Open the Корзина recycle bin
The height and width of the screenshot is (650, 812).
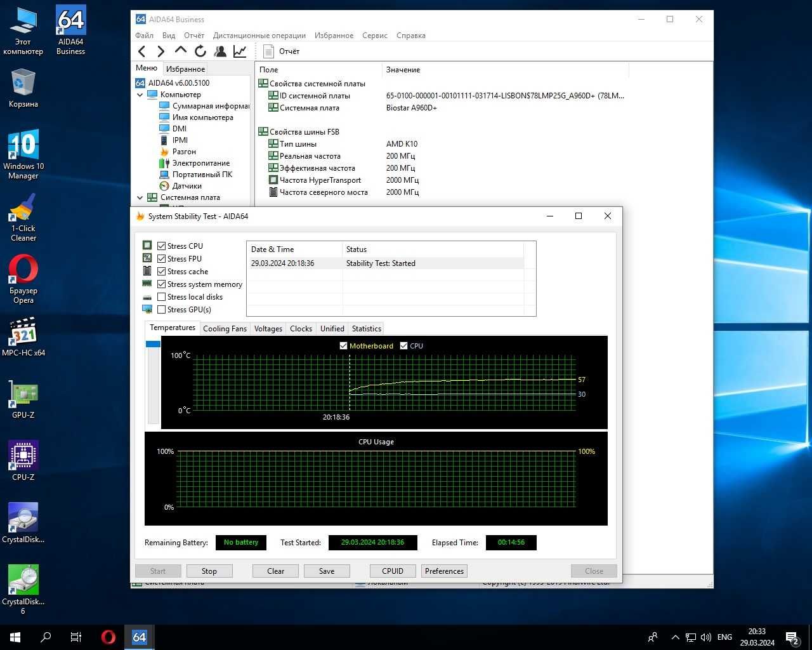[x=23, y=88]
